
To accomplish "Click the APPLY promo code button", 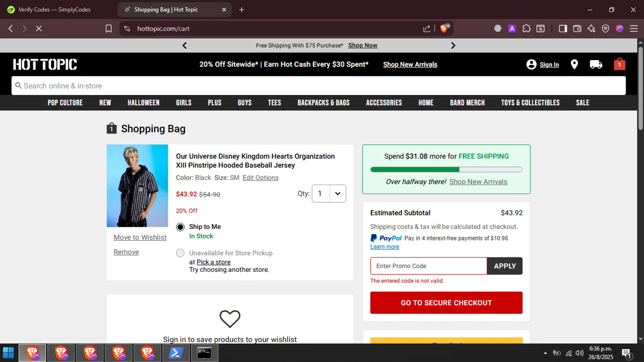I will (505, 266).
